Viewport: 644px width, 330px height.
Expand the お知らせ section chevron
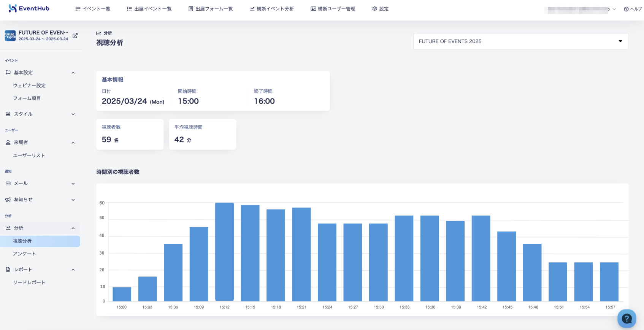point(73,200)
